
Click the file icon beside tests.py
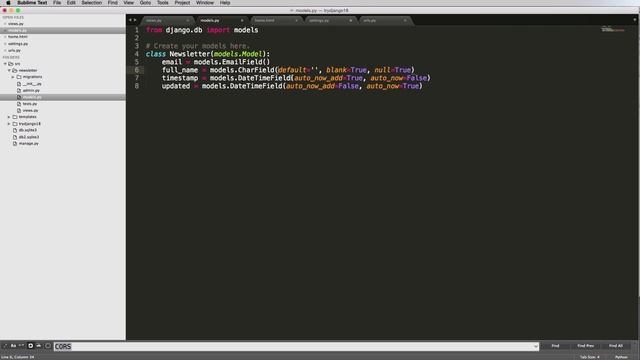pos(19,104)
